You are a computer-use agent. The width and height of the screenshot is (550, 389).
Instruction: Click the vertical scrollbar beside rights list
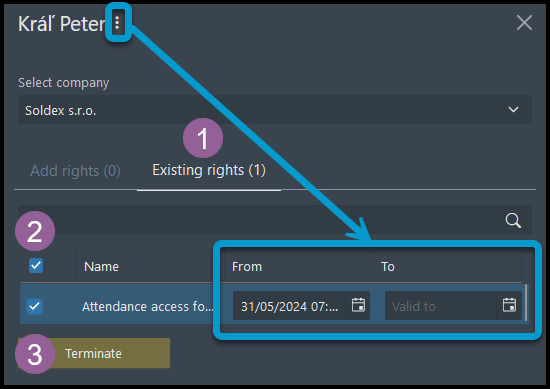point(526,302)
